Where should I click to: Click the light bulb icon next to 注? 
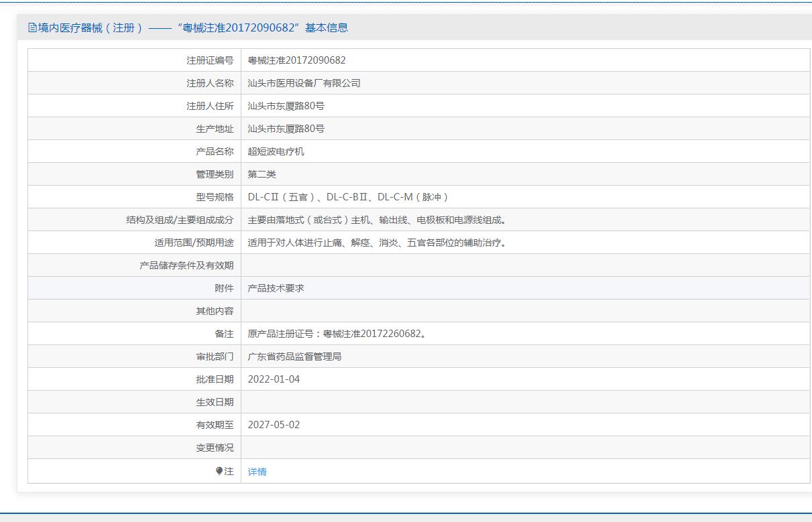coord(219,471)
